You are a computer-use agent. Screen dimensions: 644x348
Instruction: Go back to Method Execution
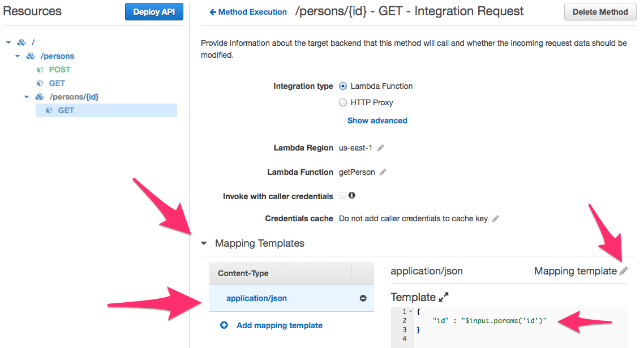248,12
